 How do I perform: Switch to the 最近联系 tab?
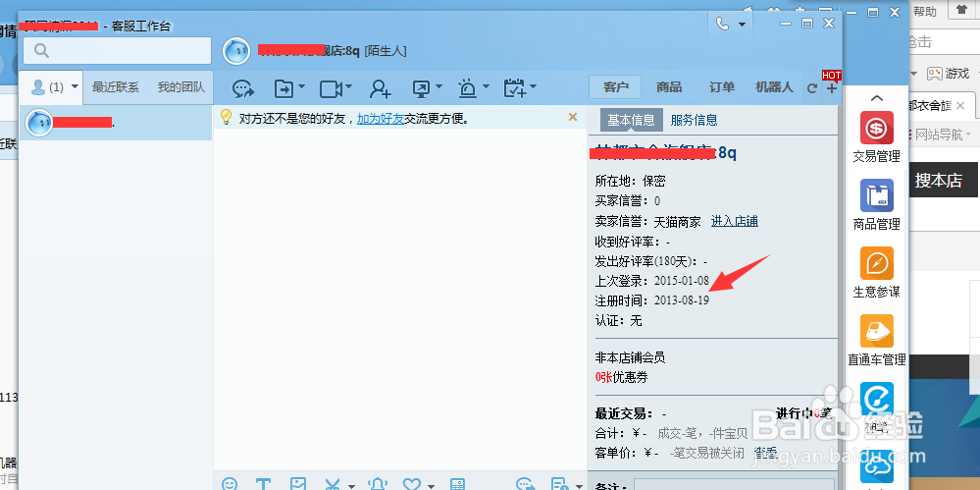tap(116, 87)
